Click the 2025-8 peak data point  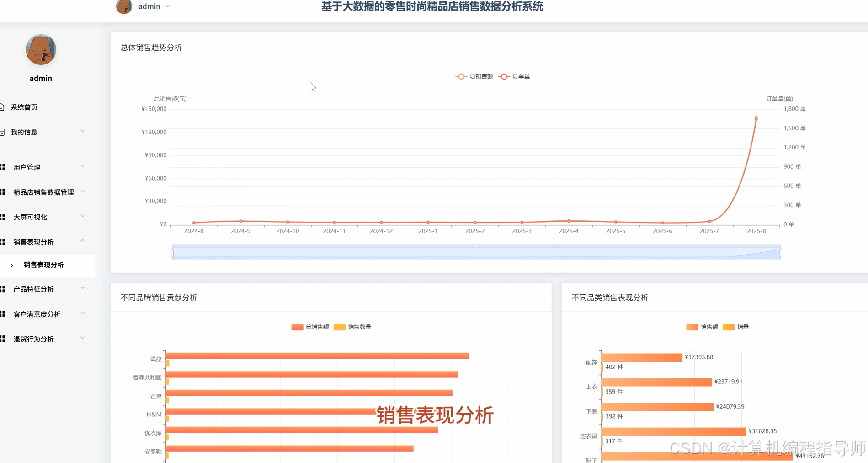[x=756, y=118]
